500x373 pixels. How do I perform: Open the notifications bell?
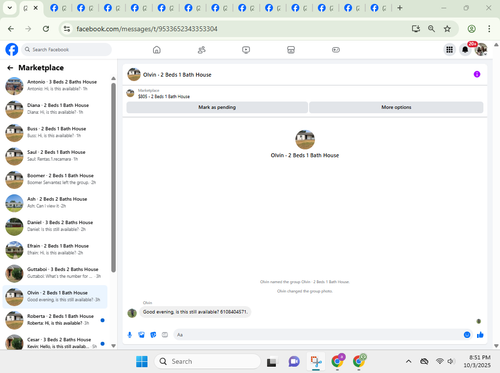pyautogui.click(x=465, y=50)
